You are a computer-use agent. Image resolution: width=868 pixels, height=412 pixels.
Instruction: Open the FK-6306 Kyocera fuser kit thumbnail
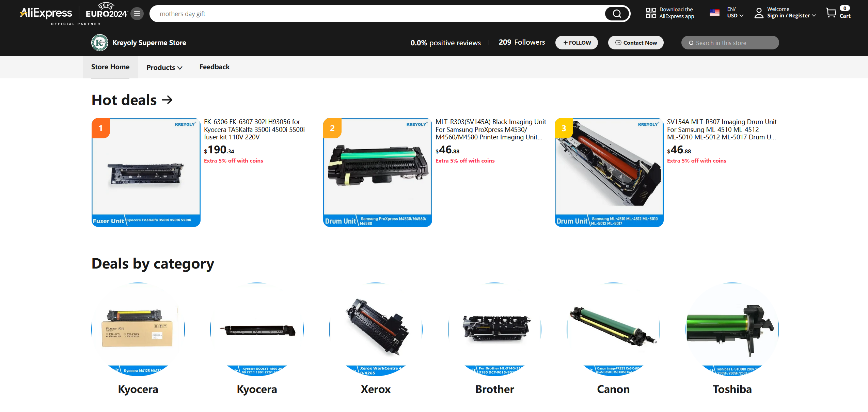pyautogui.click(x=146, y=172)
